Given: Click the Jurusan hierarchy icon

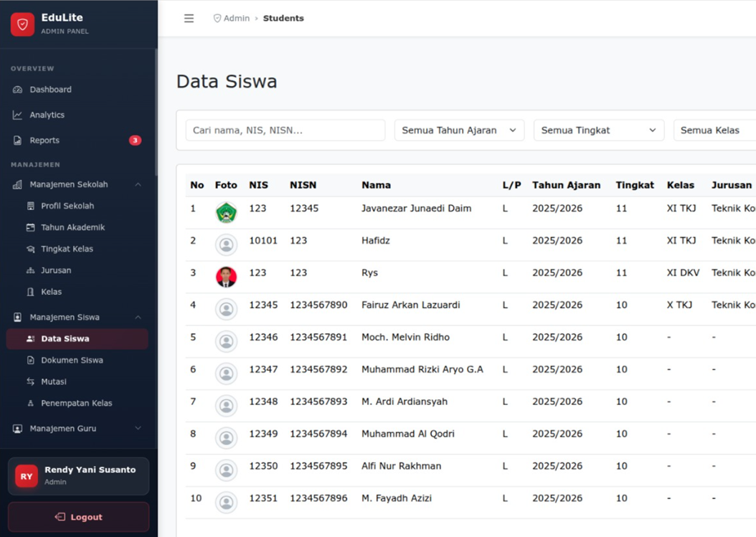Looking at the screenshot, I should pos(30,270).
